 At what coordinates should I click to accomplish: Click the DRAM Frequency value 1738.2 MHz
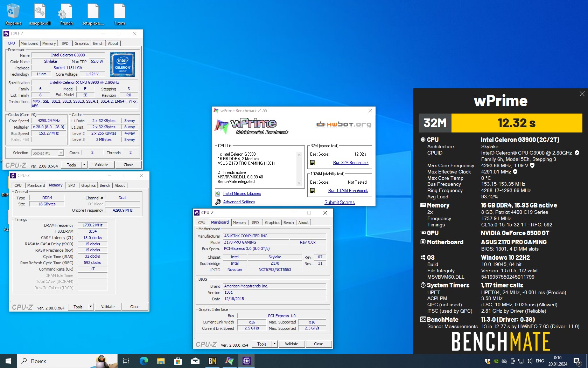coord(92,225)
